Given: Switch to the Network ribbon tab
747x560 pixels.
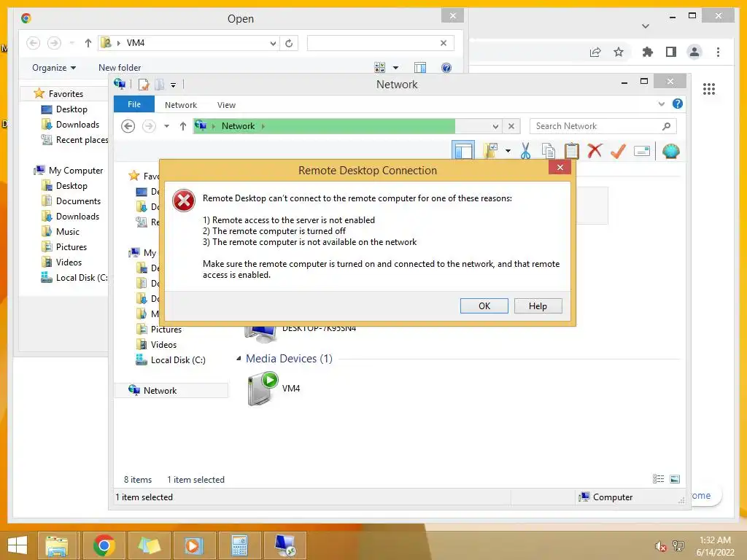Looking at the screenshot, I should tap(181, 105).
